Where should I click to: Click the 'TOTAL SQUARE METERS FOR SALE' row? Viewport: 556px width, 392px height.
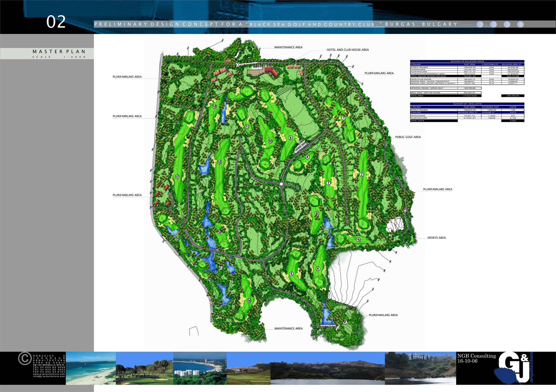click(x=467, y=76)
